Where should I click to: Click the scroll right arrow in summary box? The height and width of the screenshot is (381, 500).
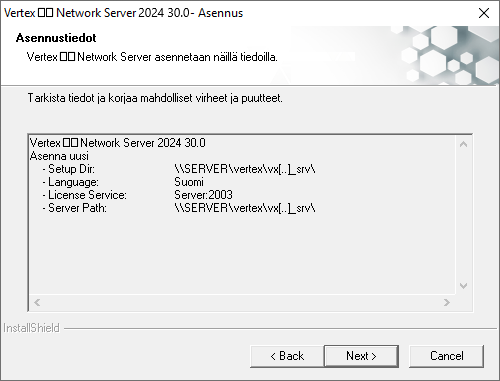pos(447,302)
